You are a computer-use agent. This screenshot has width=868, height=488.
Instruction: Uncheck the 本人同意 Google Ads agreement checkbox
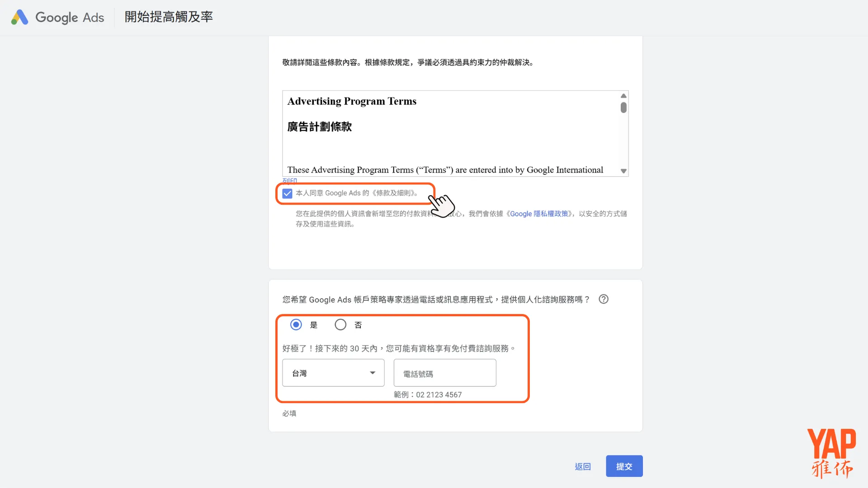(287, 193)
